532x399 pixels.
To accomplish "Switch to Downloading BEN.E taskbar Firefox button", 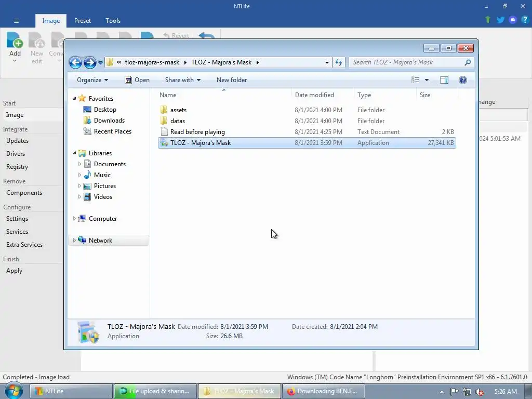I will pos(323,391).
